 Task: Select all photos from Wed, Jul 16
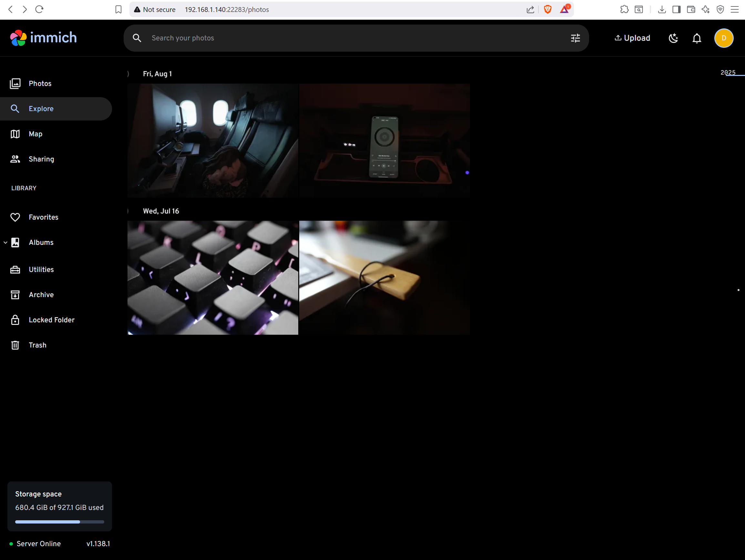pyautogui.click(x=128, y=211)
